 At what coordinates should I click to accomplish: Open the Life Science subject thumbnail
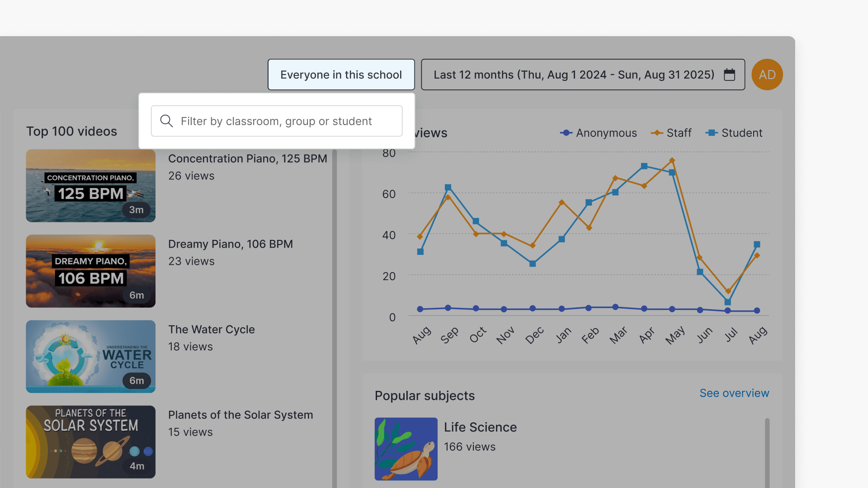[x=406, y=449]
